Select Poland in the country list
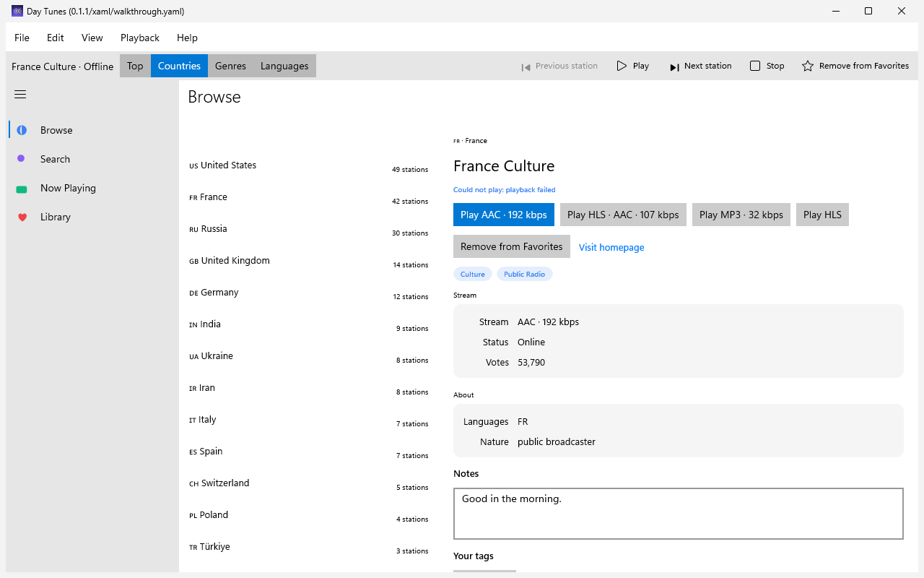 pos(309,515)
